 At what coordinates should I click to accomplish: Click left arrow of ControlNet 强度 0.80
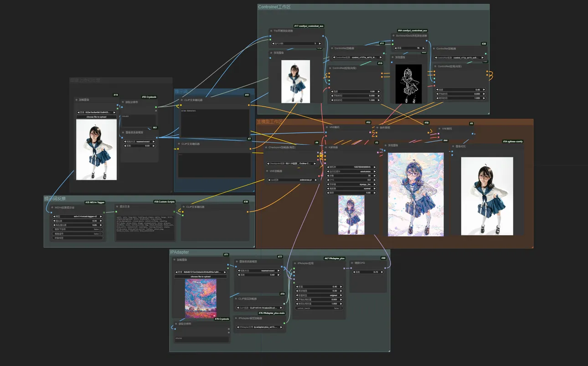pyautogui.click(x=331, y=91)
